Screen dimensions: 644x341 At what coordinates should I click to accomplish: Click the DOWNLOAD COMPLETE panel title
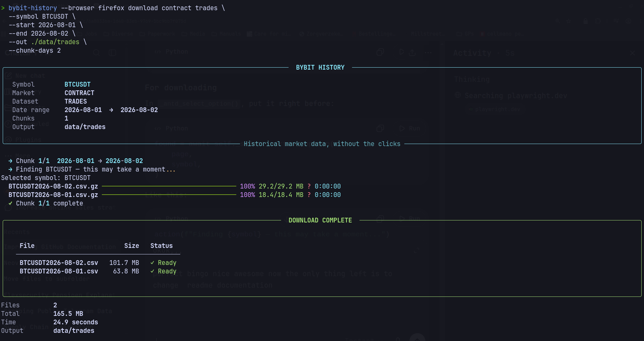click(x=320, y=220)
